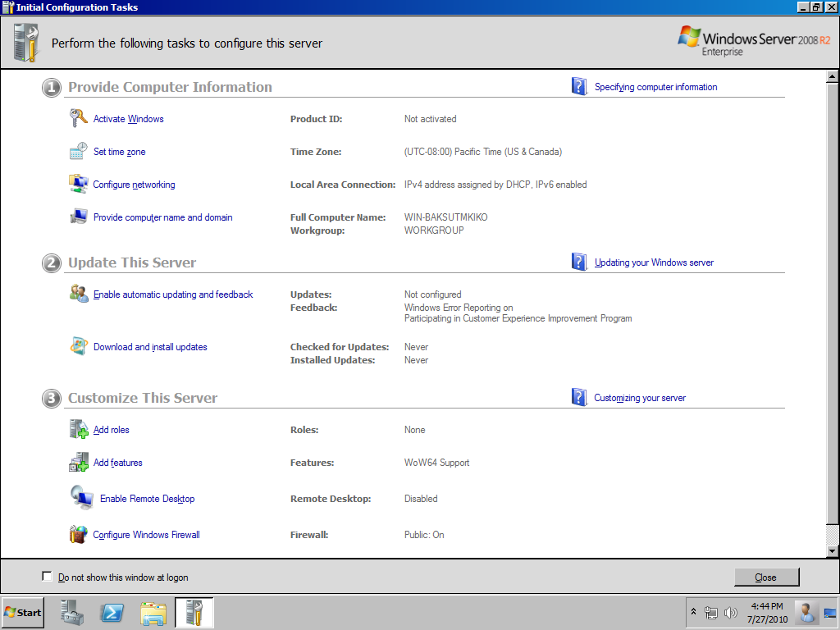840x630 pixels.
Task: Open 'Specifying computer information' help link
Action: [655, 87]
